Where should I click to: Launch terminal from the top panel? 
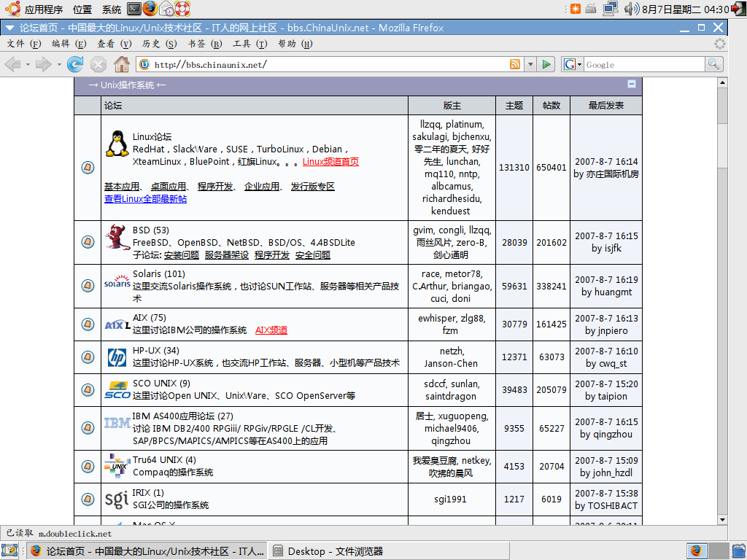pyautogui.click(x=134, y=9)
